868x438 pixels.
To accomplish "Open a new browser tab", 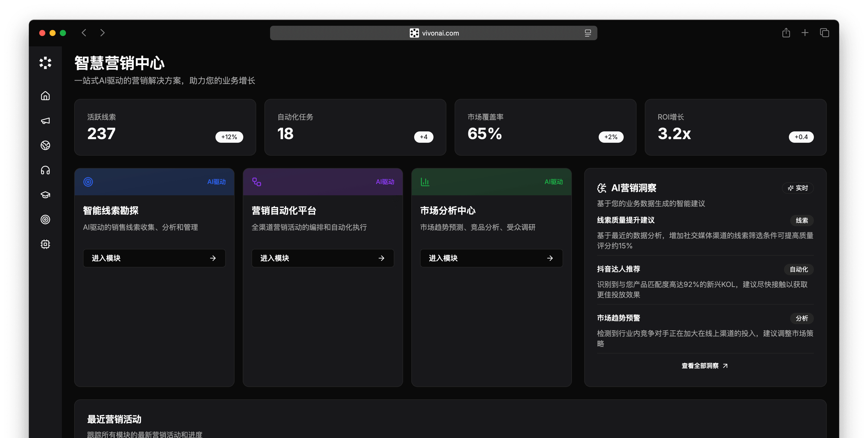I will pyautogui.click(x=805, y=33).
